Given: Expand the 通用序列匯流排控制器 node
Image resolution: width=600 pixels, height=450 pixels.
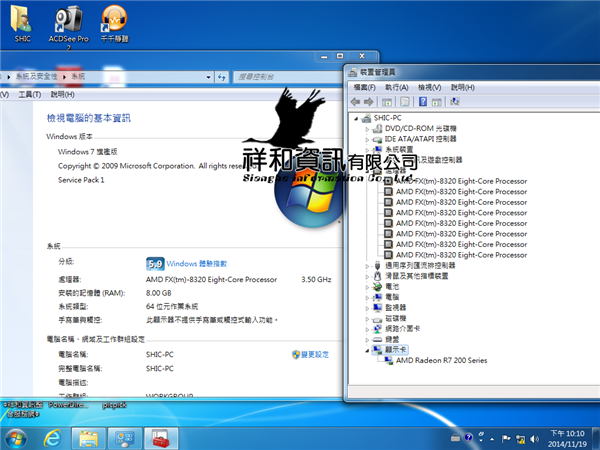Looking at the screenshot, I should [x=367, y=266].
